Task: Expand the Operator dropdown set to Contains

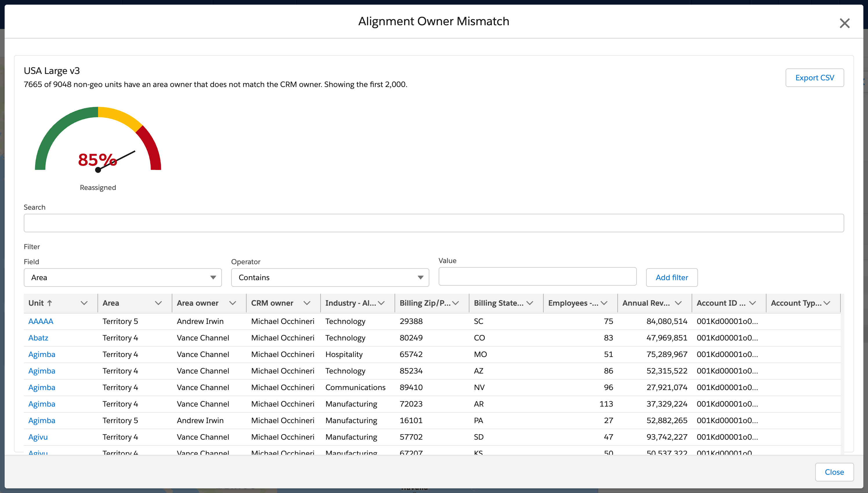Action: click(330, 278)
